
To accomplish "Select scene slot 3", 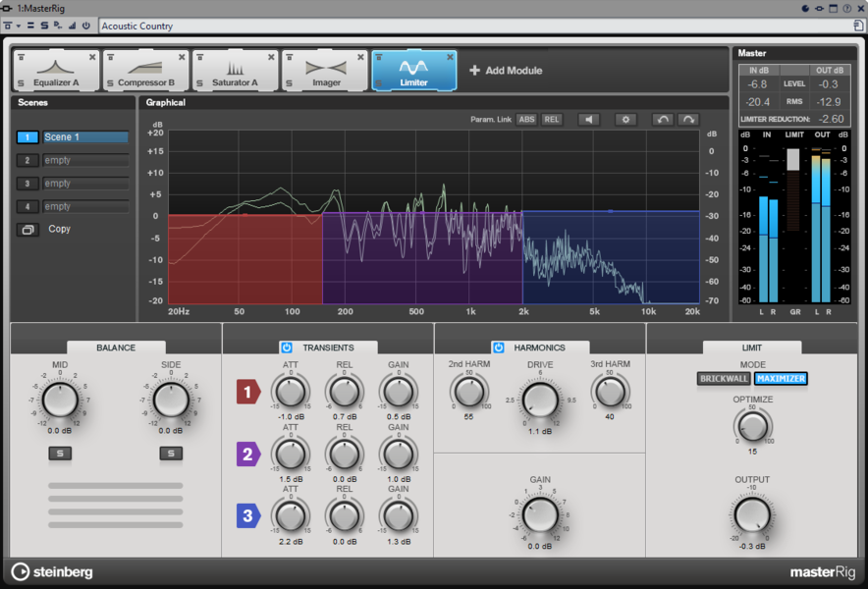I will coord(27,184).
